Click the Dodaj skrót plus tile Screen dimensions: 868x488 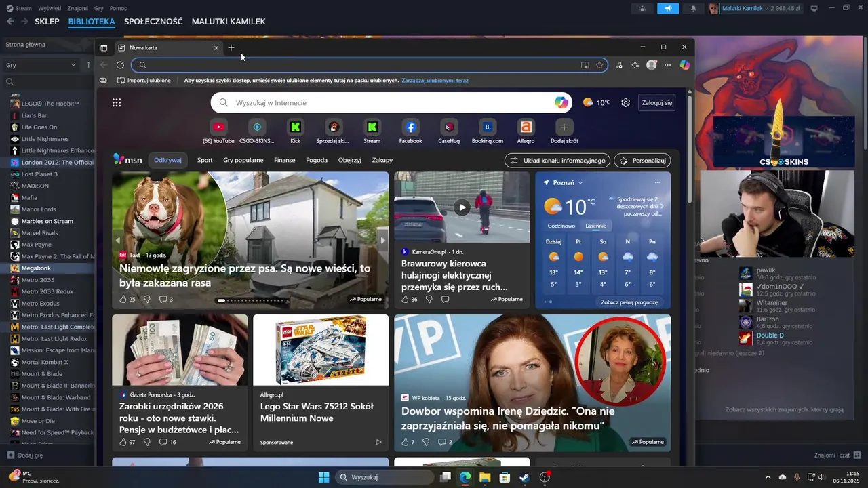click(564, 127)
